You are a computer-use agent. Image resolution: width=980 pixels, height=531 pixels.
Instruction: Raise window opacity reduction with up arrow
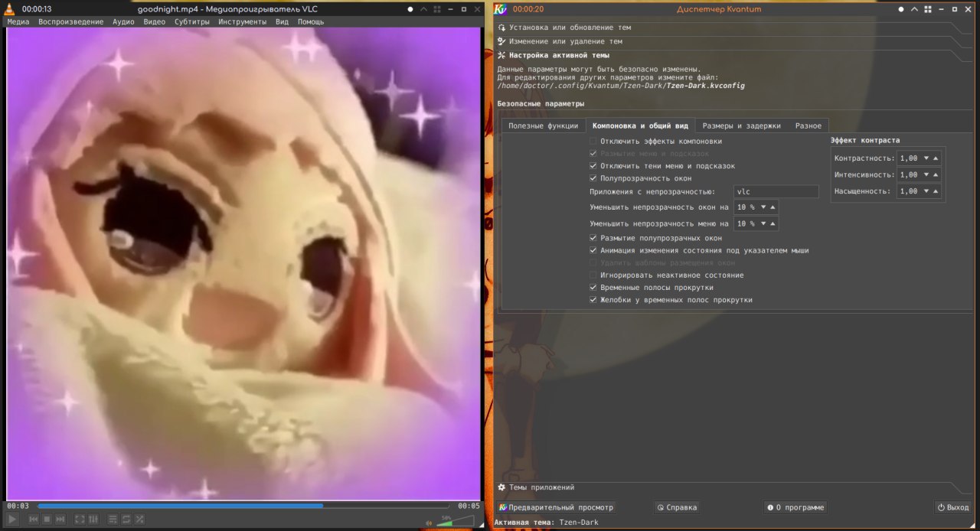coord(773,207)
